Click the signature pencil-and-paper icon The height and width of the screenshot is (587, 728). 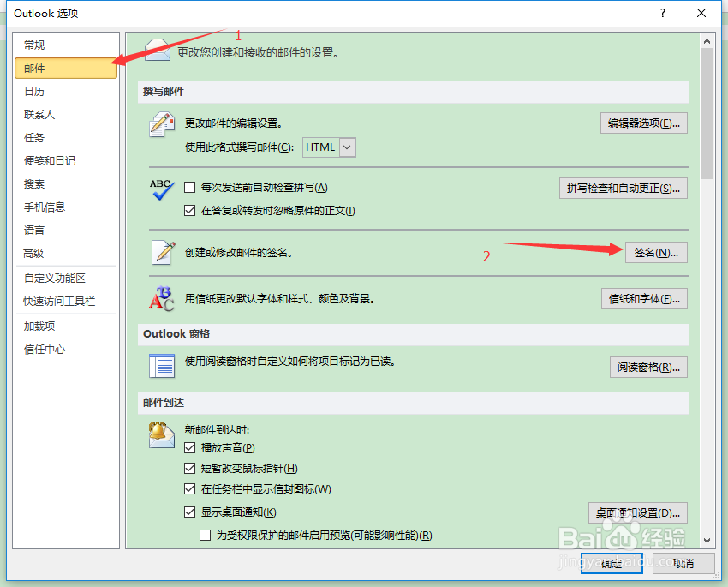click(x=163, y=252)
